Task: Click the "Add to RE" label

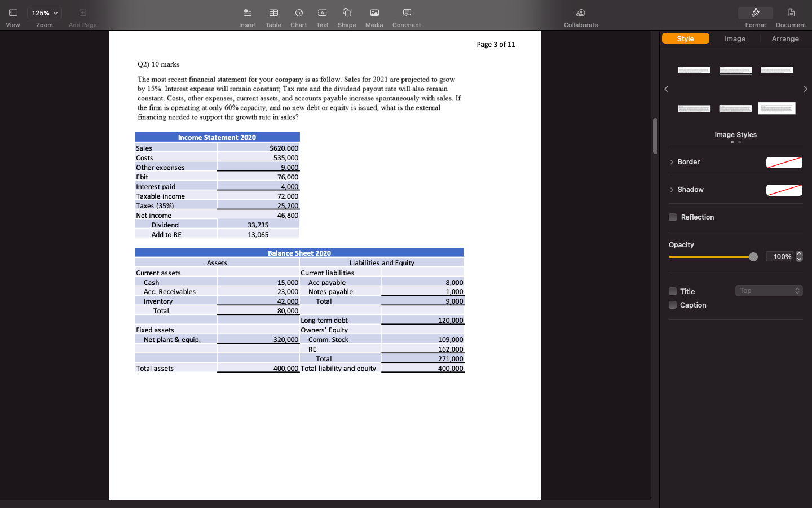Action: pos(166,235)
